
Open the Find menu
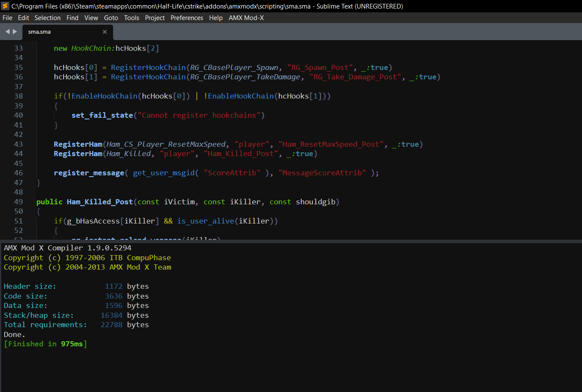73,18
